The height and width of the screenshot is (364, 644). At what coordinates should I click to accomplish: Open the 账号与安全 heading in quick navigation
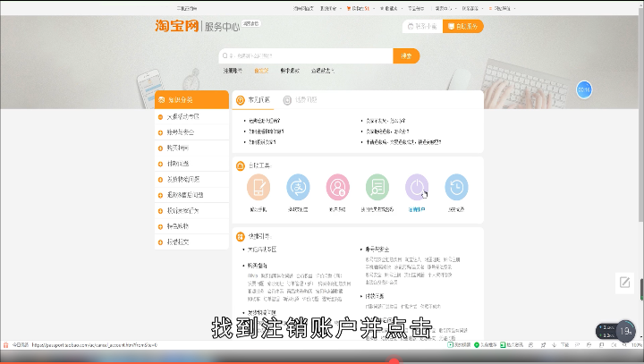point(377,250)
